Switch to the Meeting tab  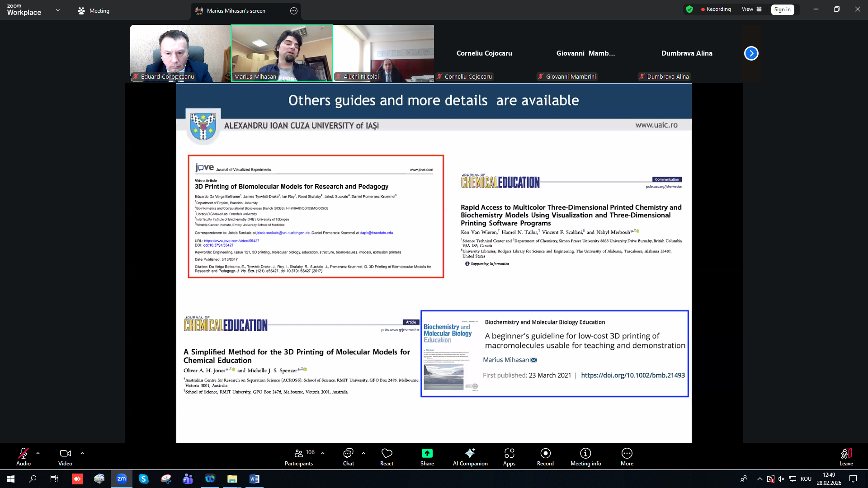[x=94, y=11]
